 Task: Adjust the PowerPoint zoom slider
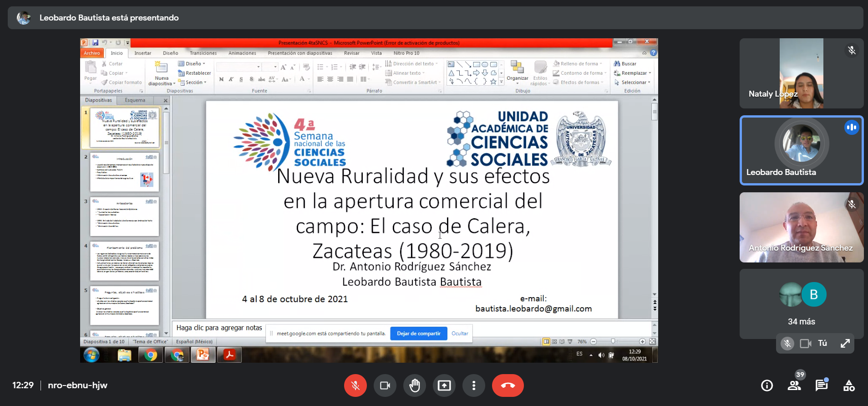point(613,341)
